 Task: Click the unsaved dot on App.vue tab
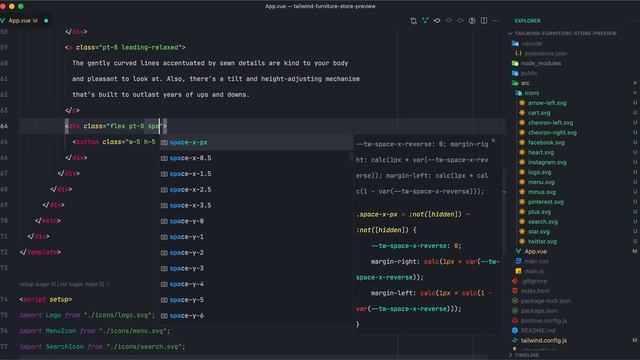click(x=46, y=20)
